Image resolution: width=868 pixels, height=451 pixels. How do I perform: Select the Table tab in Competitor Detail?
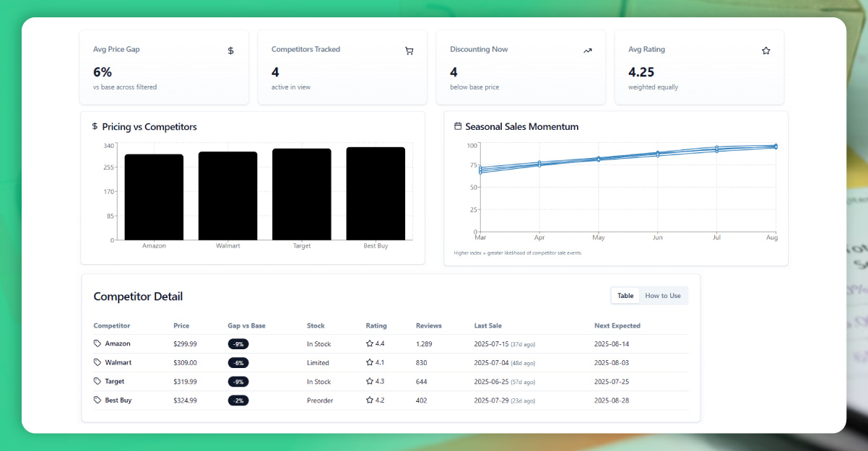point(625,296)
